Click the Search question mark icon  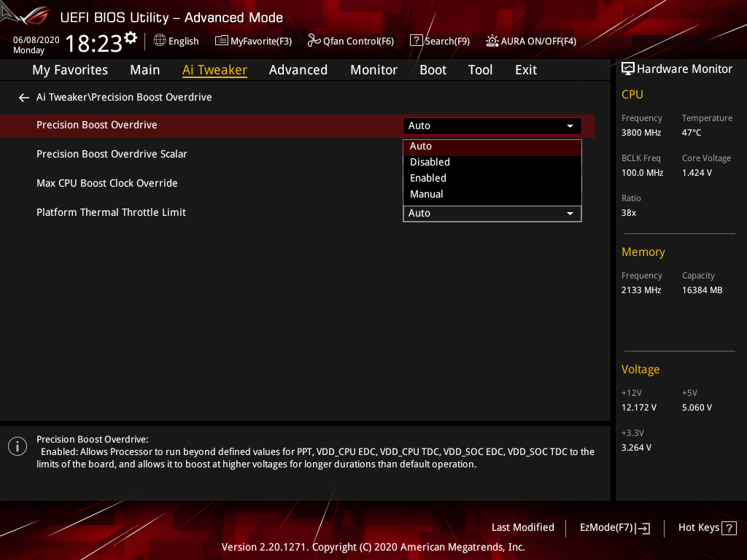[x=416, y=41]
